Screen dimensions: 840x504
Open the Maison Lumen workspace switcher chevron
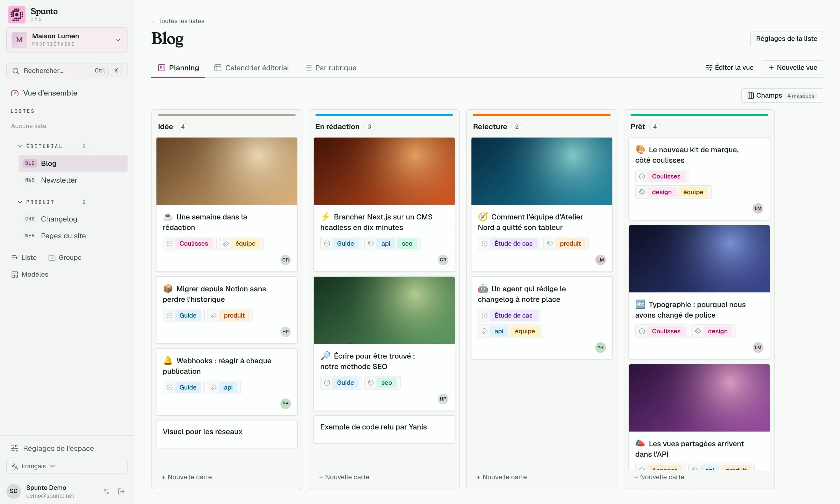pos(118,40)
